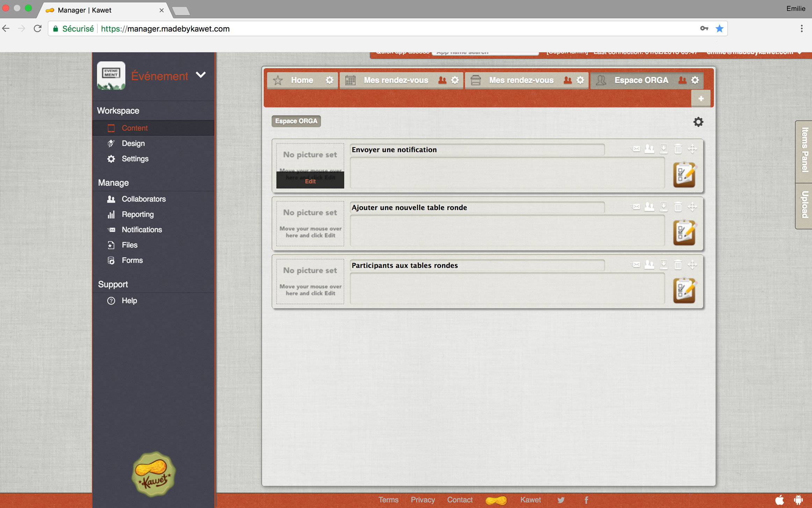
Task: Click move handle of Participants aux tables rondes
Action: 692,265
